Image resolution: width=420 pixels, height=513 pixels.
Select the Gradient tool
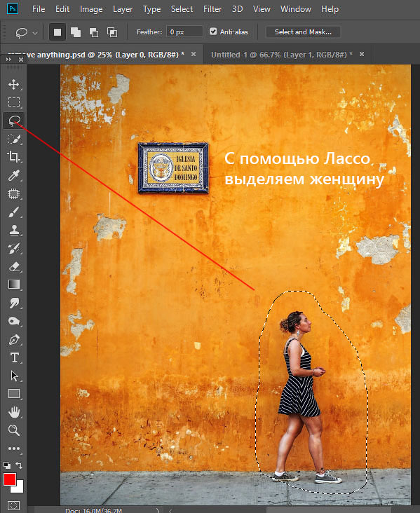(x=13, y=285)
